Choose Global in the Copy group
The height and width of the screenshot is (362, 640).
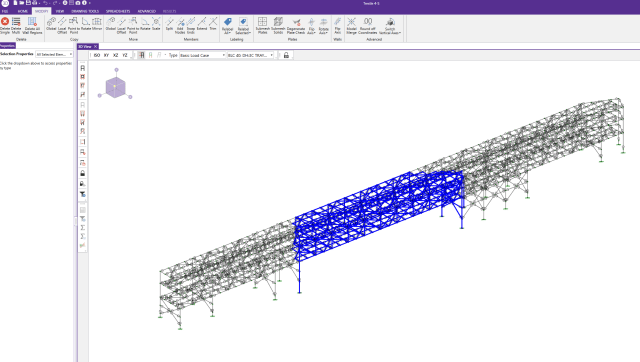coord(51,24)
